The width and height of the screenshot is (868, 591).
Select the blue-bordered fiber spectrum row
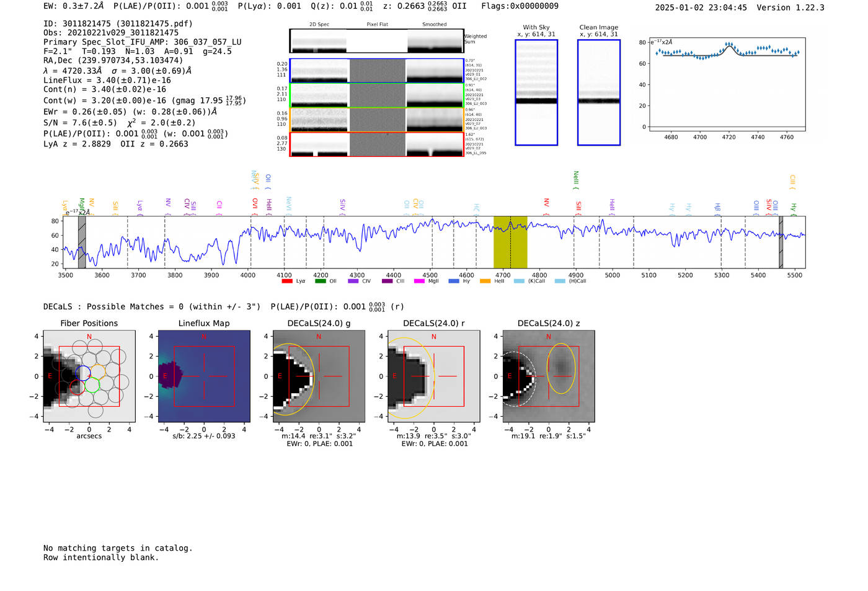377,71
